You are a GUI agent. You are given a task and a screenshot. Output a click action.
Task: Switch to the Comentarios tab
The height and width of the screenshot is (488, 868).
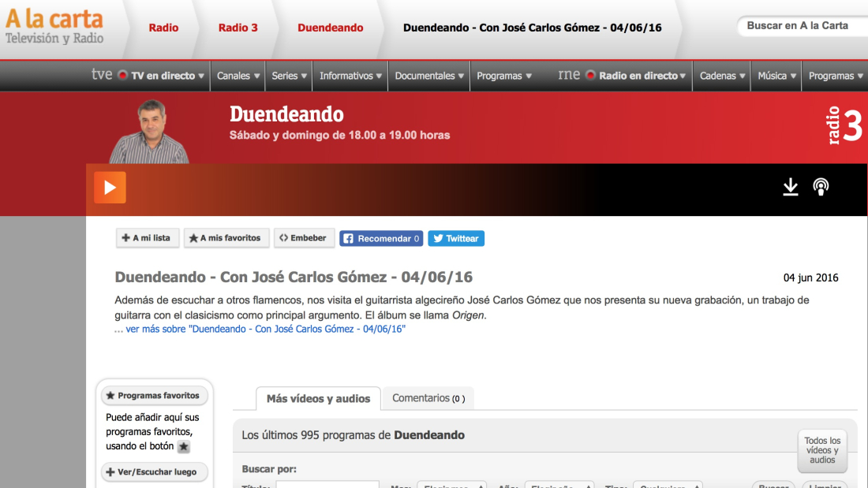pyautogui.click(x=428, y=398)
